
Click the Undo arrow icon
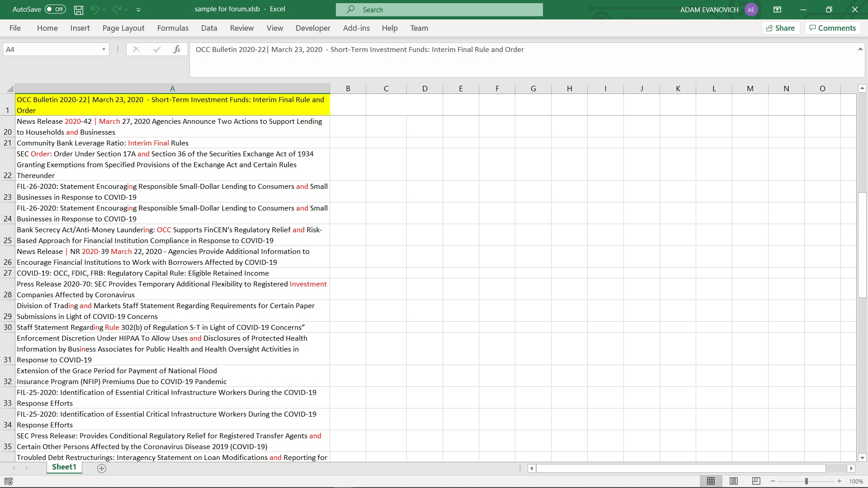(x=94, y=9)
